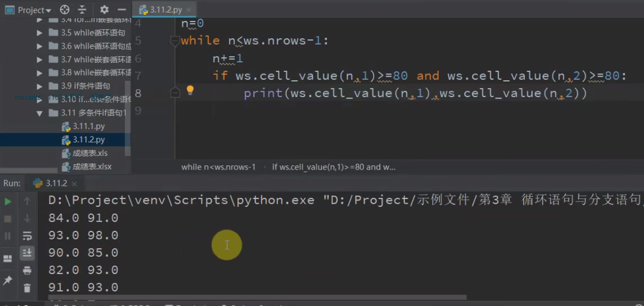Stop the running process

[x=7, y=218]
